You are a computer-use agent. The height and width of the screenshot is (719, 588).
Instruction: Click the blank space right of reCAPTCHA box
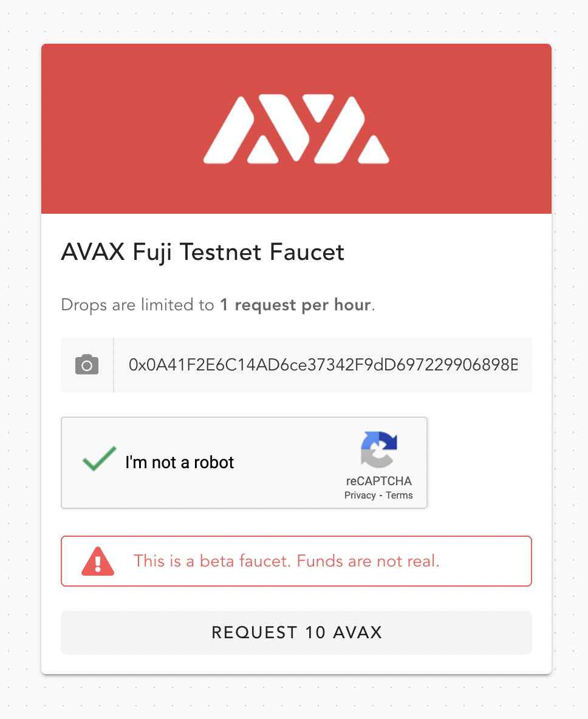pyautogui.click(x=480, y=463)
